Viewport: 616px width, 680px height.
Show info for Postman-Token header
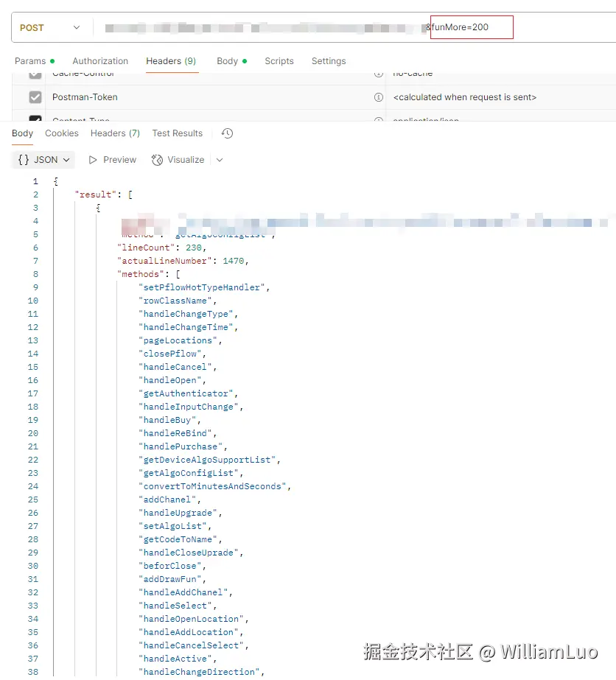pos(379,97)
